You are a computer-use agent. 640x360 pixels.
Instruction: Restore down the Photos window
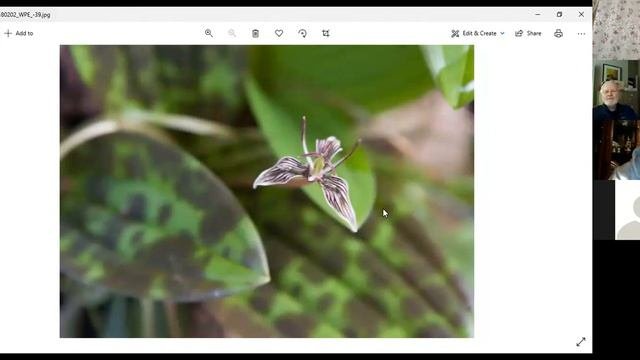(x=559, y=14)
